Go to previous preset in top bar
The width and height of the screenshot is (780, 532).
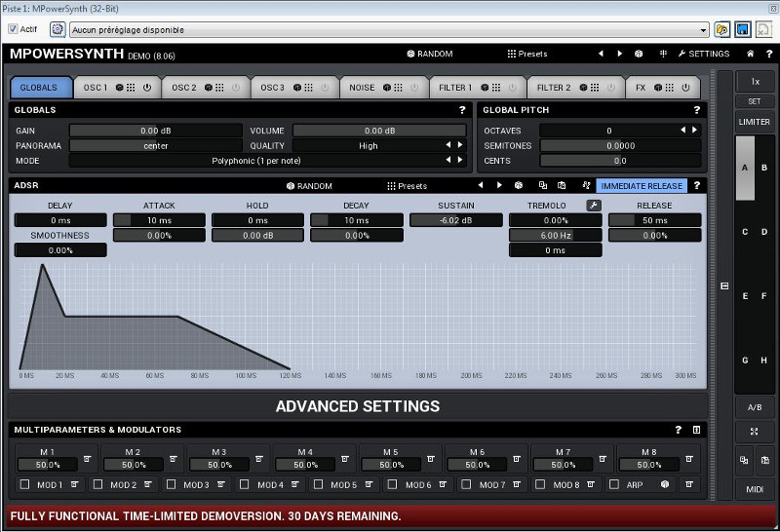click(x=601, y=54)
